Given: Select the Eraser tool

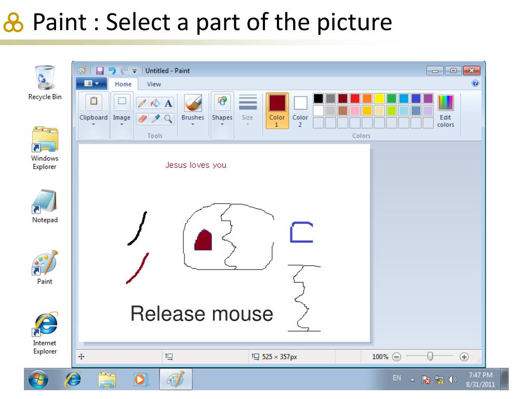Looking at the screenshot, I should (x=142, y=119).
